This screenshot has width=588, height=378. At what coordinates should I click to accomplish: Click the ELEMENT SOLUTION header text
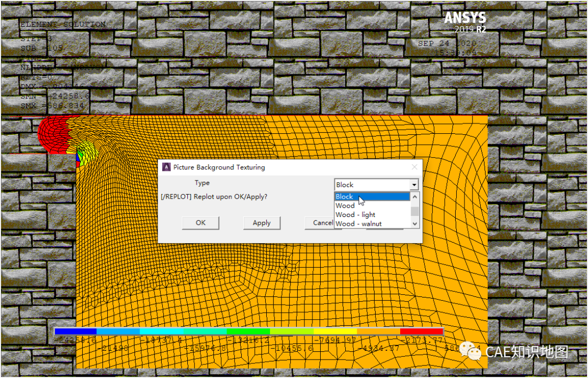point(62,24)
